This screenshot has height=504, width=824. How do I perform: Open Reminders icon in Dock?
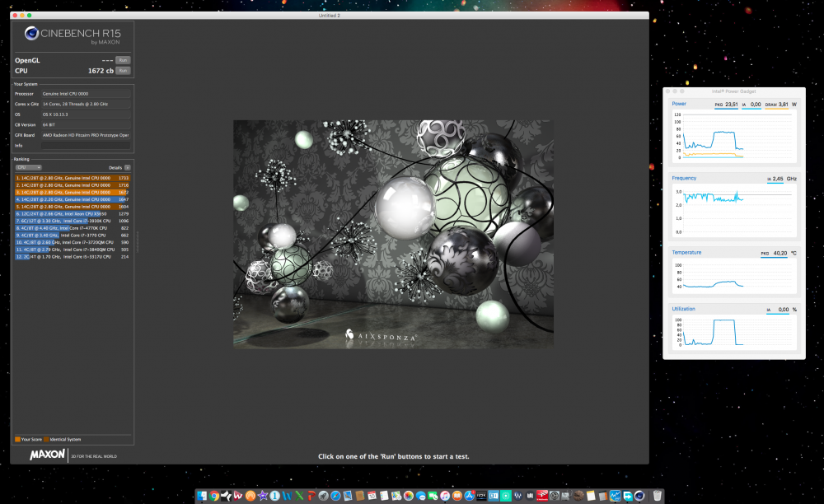(384, 496)
